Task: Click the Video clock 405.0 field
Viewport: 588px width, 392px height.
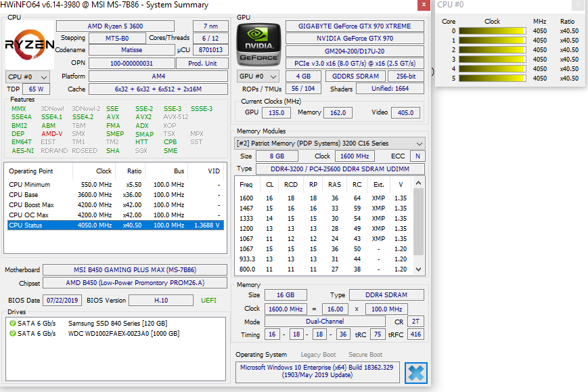Action: pyautogui.click(x=405, y=112)
